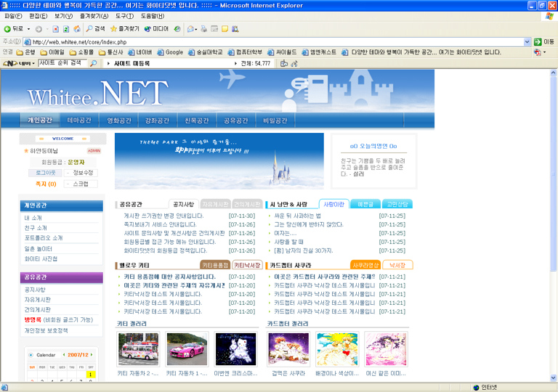Open the 검색 (Search) toolbar button

(95, 29)
